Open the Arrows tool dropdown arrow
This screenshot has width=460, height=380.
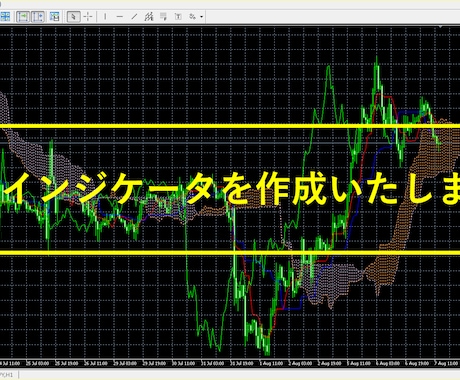pos(201,17)
